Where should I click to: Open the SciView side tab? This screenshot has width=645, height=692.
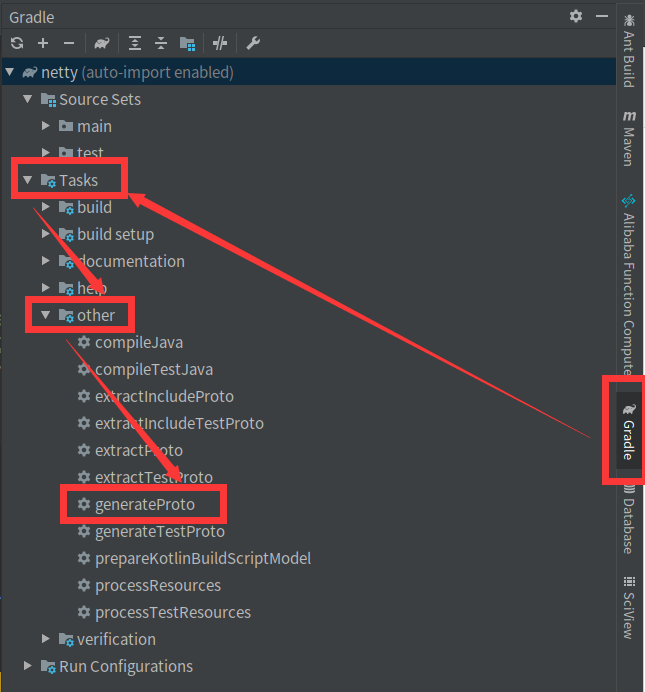coord(629,608)
